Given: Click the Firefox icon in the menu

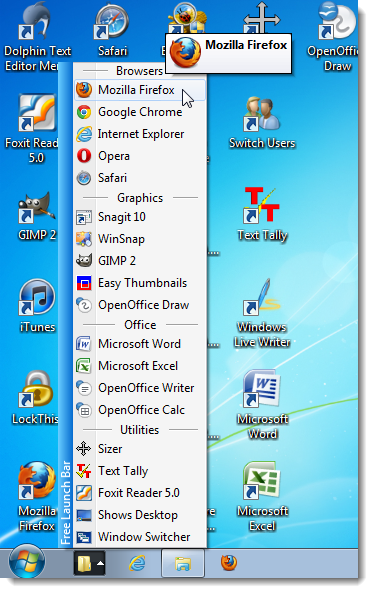Looking at the screenshot, I should point(84,90).
